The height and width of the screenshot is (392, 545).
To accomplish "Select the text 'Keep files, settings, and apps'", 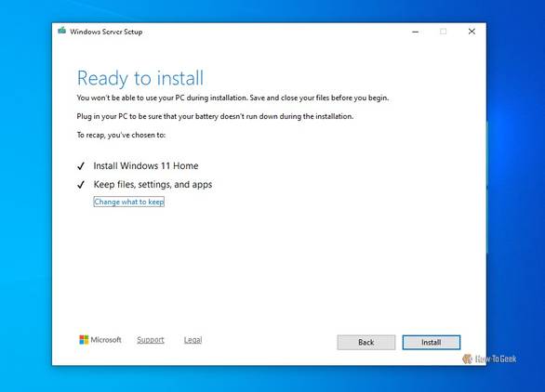I will (153, 184).
